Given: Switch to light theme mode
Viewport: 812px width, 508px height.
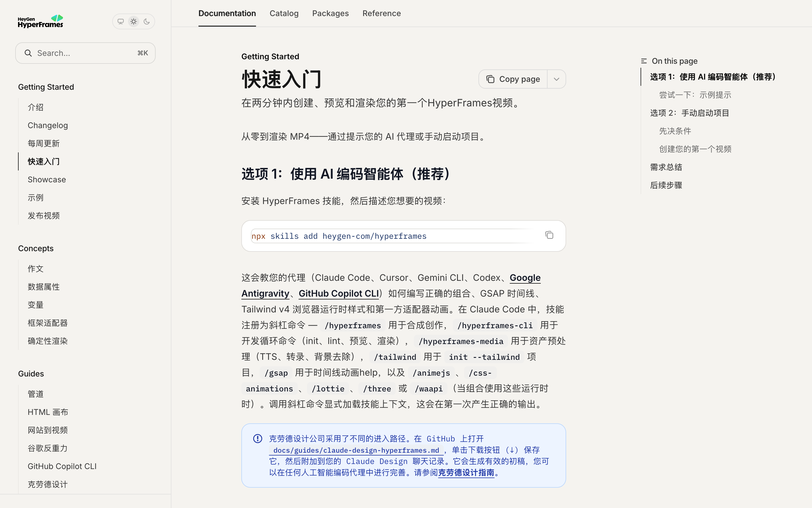Looking at the screenshot, I should 134,21.
